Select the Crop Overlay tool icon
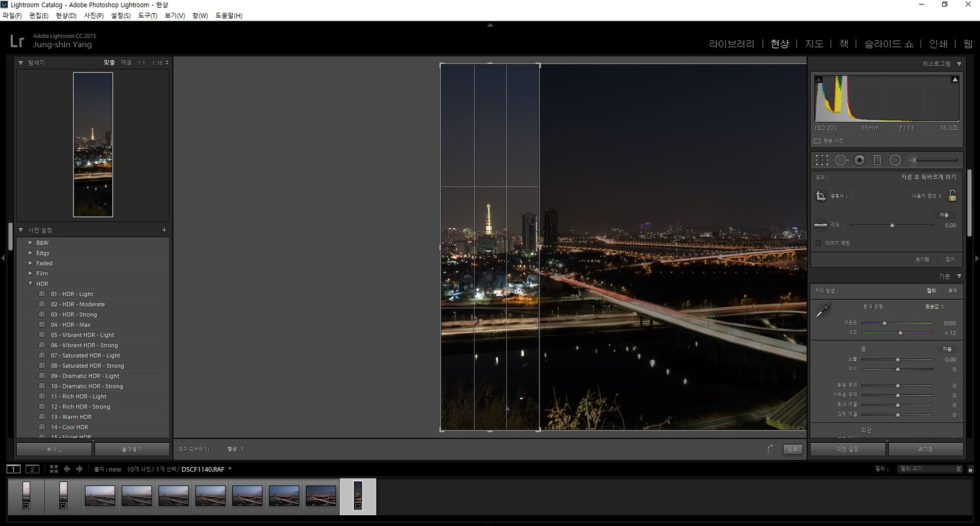The image size is (980, 526). (822, 160)
